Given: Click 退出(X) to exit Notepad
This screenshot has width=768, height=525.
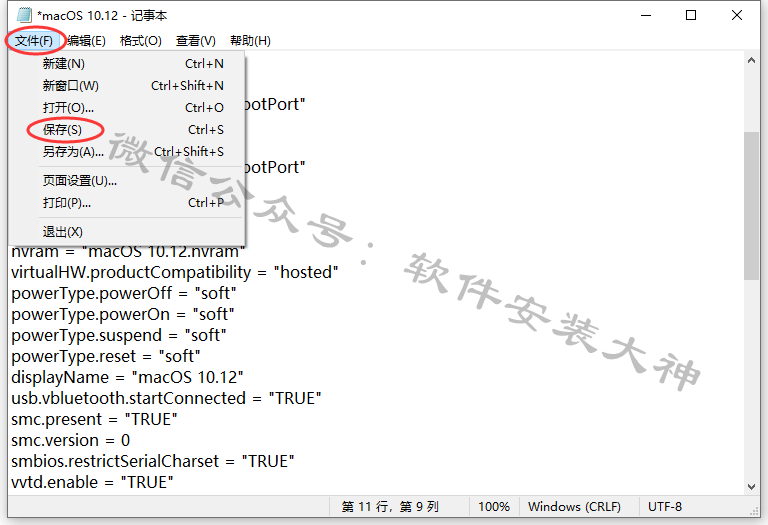Looking at the screenshot, I should point(126,232).
